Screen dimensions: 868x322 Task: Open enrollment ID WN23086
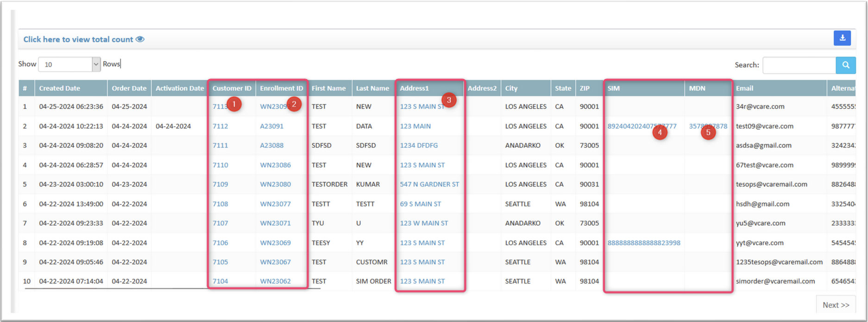[x=275, y=165]
